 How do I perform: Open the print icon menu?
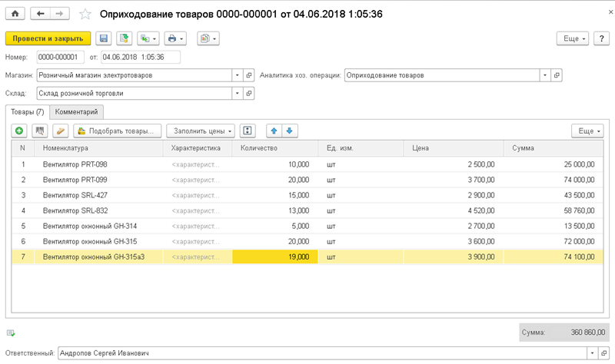tap(175, 38)
